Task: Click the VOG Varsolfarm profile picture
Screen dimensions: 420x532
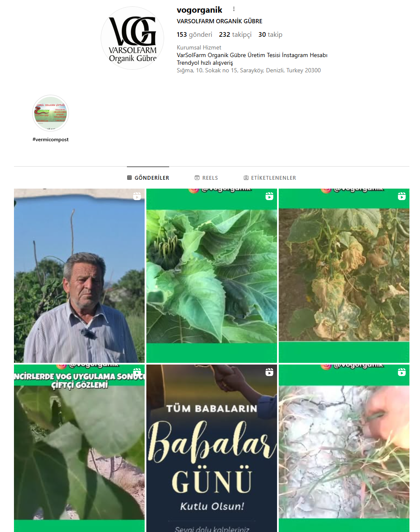Action: (x=132, y=38)
